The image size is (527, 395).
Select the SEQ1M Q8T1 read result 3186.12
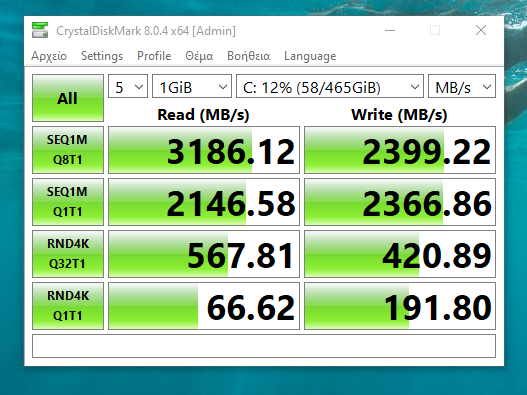pyautogui.click(x=204, y=150)
